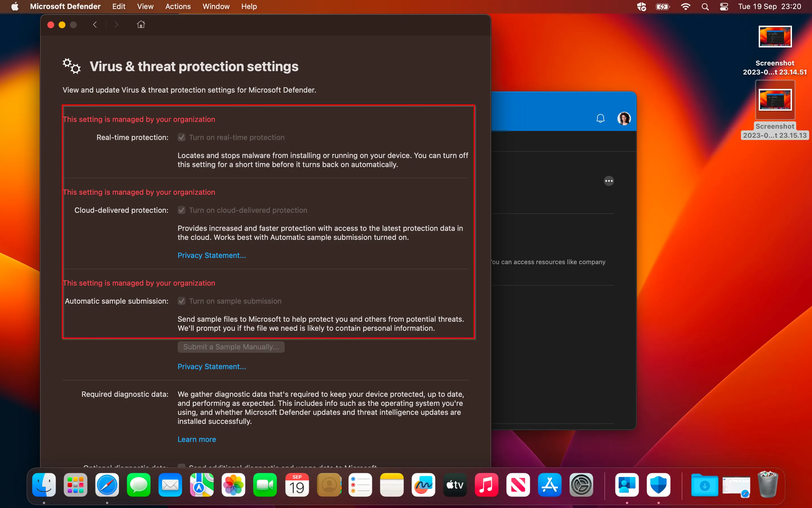
Task: Click the menu bar date and time
Action: pos(770,6)
